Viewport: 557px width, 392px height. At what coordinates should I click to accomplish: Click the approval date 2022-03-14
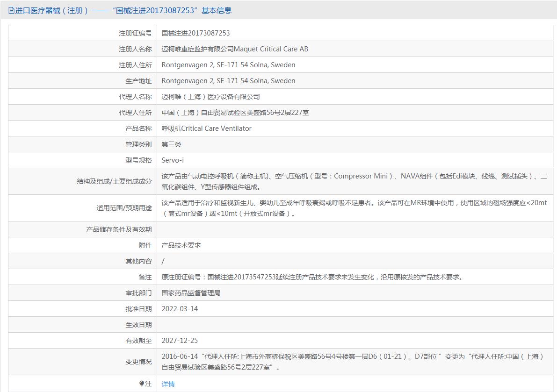(x=180, y=309)
